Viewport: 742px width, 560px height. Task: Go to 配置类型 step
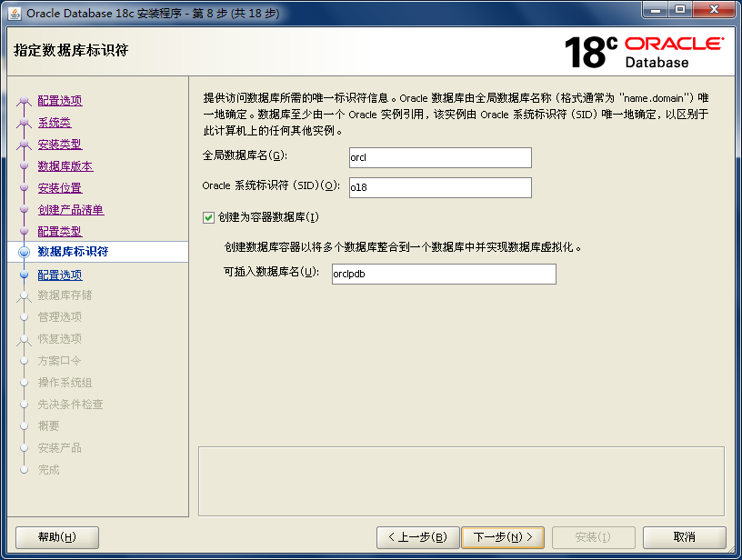(60, 231)
